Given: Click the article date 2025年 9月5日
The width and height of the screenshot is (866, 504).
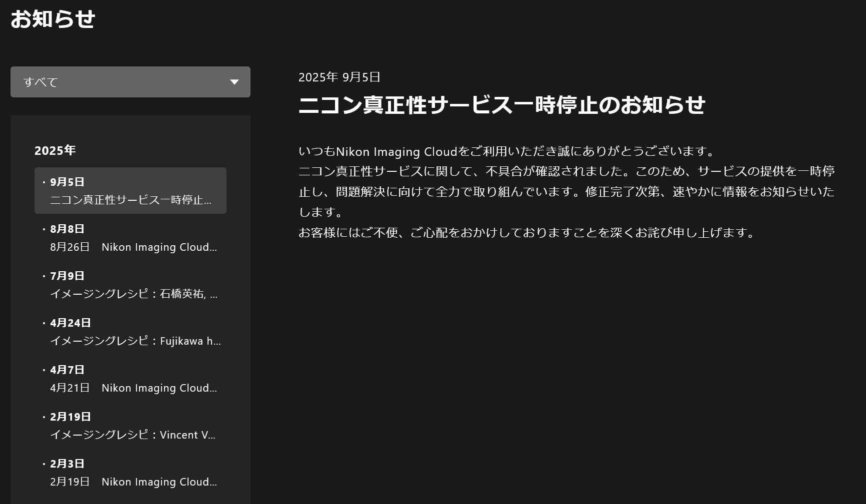Looking at the screenshot, I should pyautogui.click(x=339, y=77).
